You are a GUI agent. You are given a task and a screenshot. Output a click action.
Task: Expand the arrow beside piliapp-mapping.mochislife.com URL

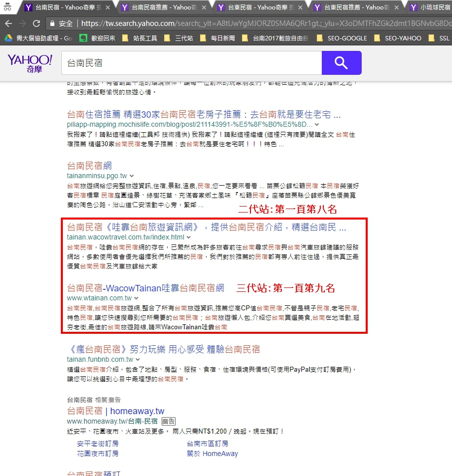[317, 124]
